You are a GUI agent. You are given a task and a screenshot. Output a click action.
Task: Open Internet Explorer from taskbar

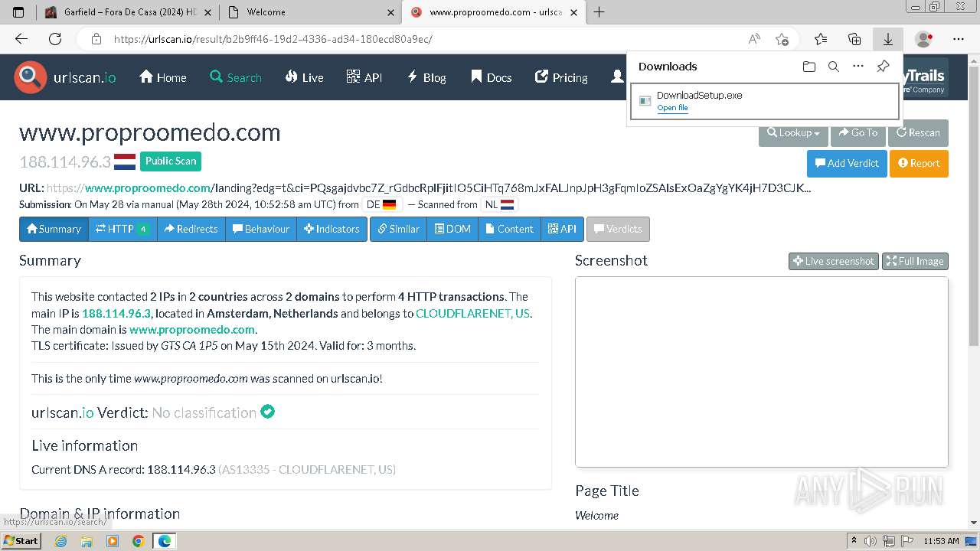click(x=61, y=541)
